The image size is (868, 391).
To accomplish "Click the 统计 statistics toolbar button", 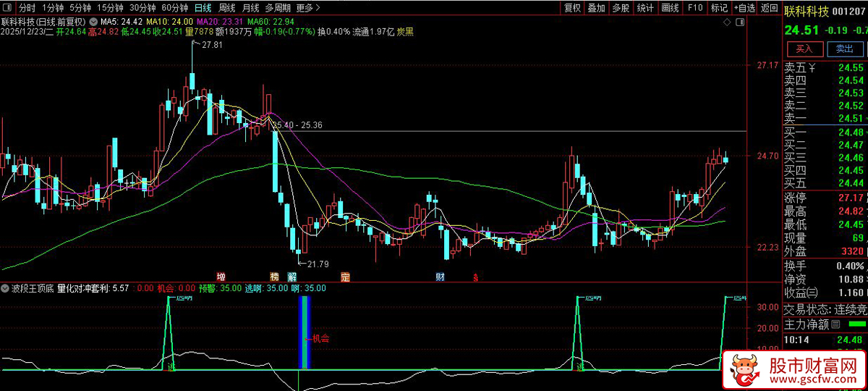I will [646, 8].
